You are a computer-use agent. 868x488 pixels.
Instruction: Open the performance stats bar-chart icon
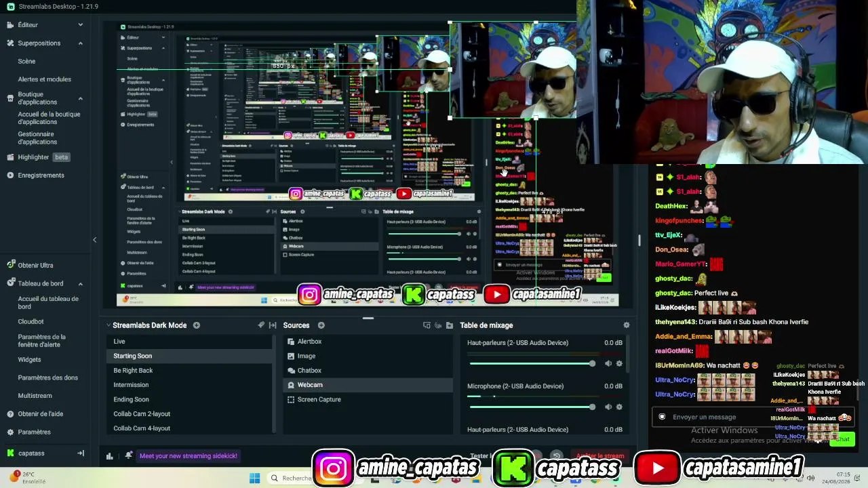(x=109, y=456)
